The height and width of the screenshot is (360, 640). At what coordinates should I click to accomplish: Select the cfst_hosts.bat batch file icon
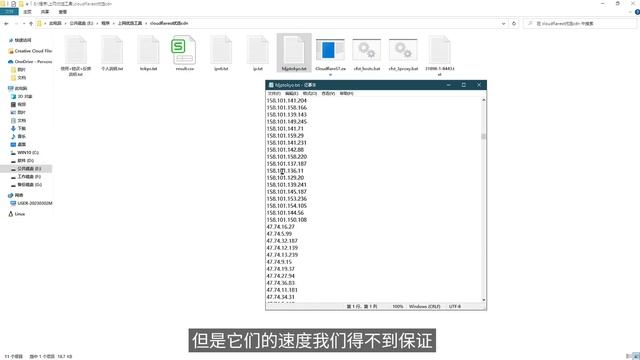[367, 50]
